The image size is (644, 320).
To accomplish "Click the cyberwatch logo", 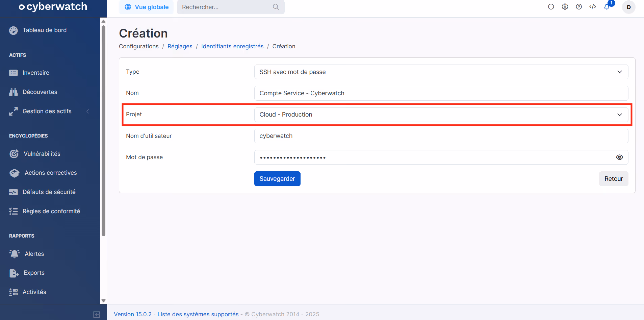I will click(x=53, y=7).
